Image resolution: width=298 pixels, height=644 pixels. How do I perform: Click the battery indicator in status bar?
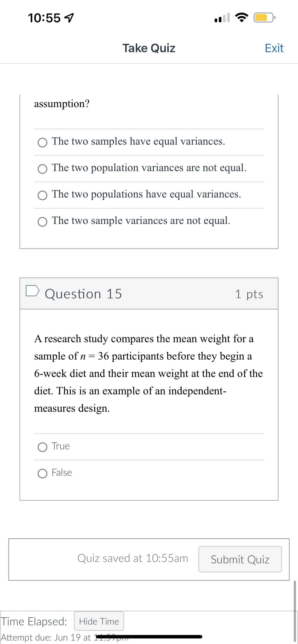click(x=263, y=17)
